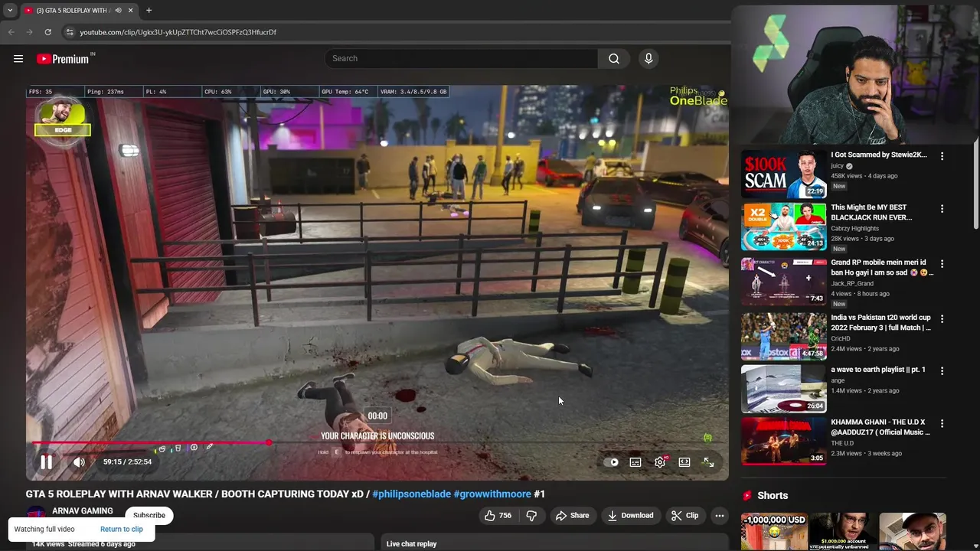Open site information icon in address bar

[x=70, y=32]
